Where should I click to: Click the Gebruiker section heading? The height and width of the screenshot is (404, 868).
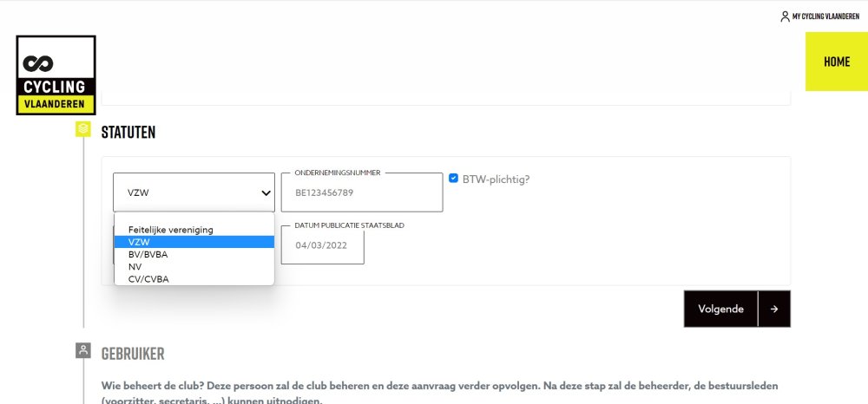point(133,354)
